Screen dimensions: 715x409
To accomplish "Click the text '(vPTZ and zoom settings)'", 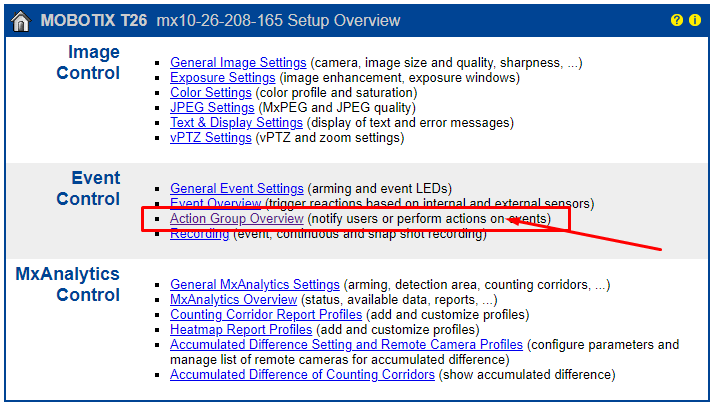I will (x=330, y=138).
